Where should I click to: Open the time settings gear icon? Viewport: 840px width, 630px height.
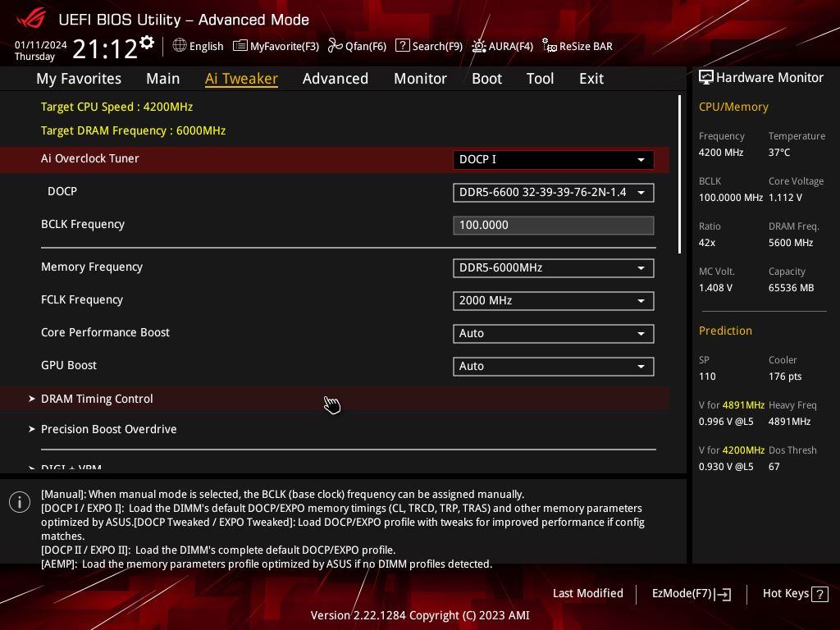pos(147,43)
